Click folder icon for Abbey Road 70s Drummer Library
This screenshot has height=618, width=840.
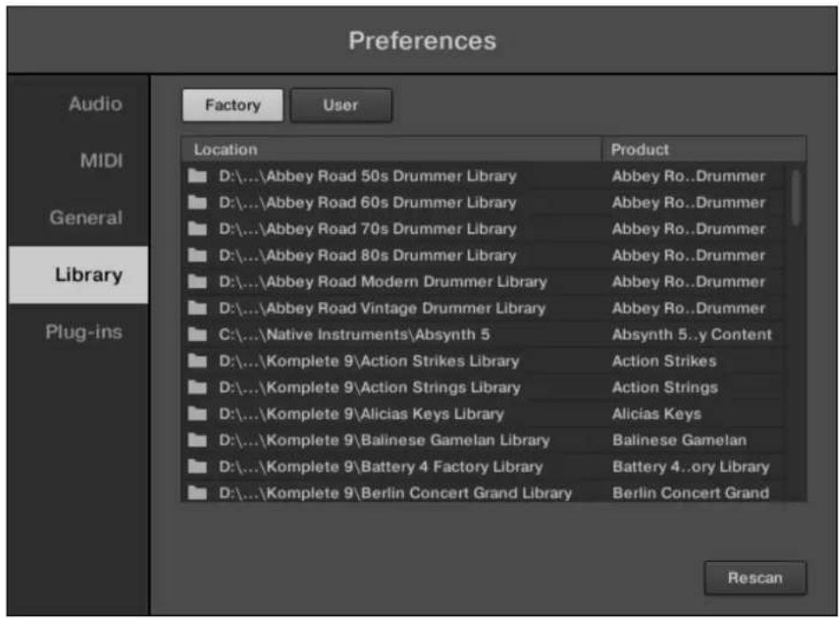197,228
